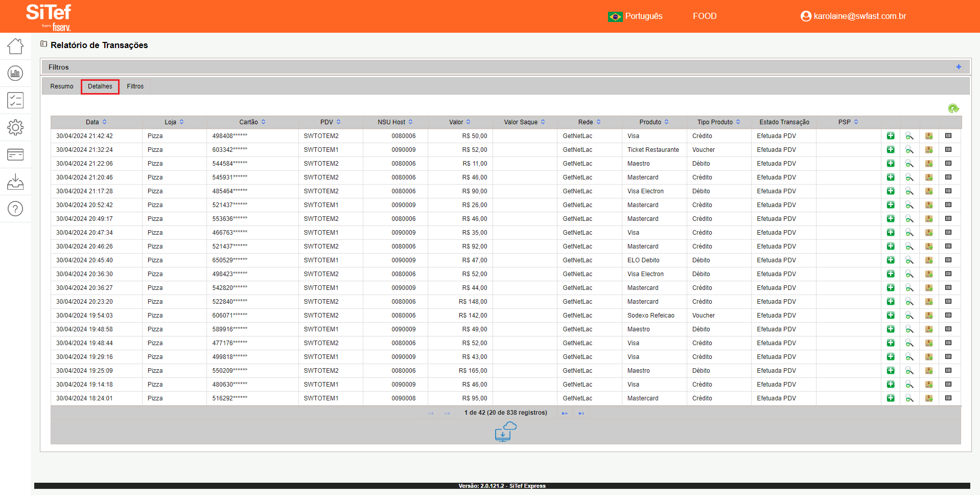Screen dimensions: 980x495
Task: Sort table by Rede column arrows
Action: (599, 122)
